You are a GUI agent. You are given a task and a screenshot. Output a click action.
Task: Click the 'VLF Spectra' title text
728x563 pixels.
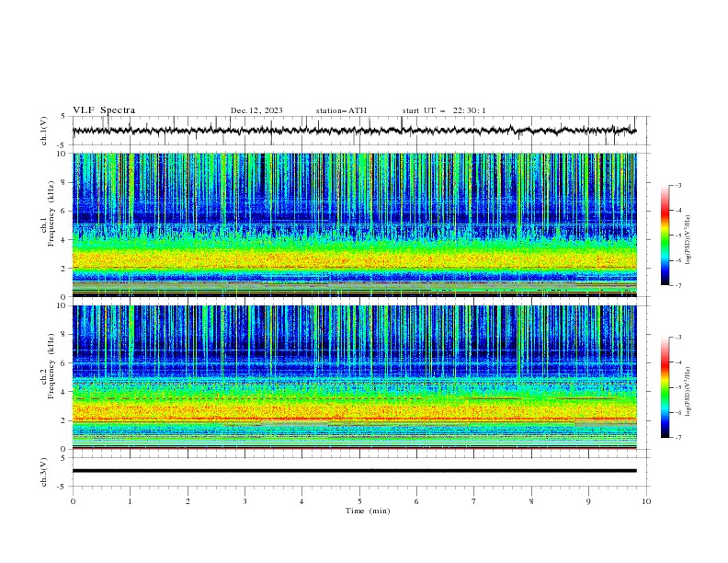pyautogui.click(x=104, y=110)
